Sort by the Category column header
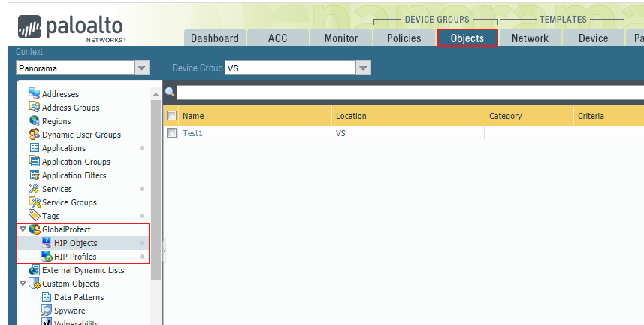The height and width of the screenshot is (325, 644). 529,116
